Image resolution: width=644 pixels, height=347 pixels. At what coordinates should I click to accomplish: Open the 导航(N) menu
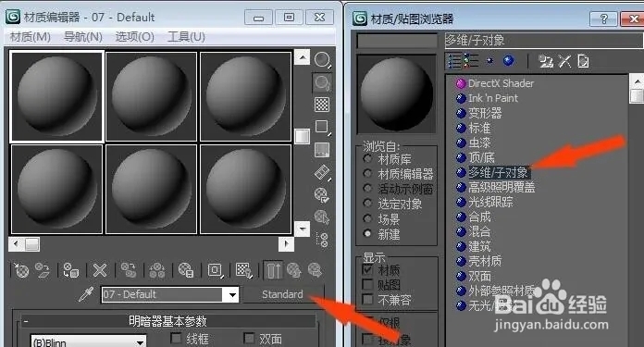[83, 37]
